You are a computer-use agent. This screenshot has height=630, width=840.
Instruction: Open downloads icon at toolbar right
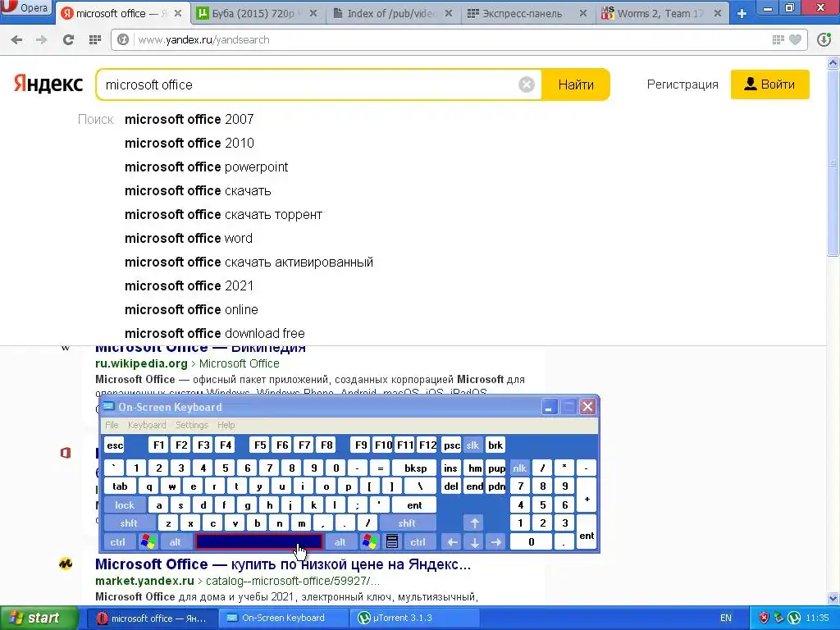pyautogui.click(x=824, y=39)
